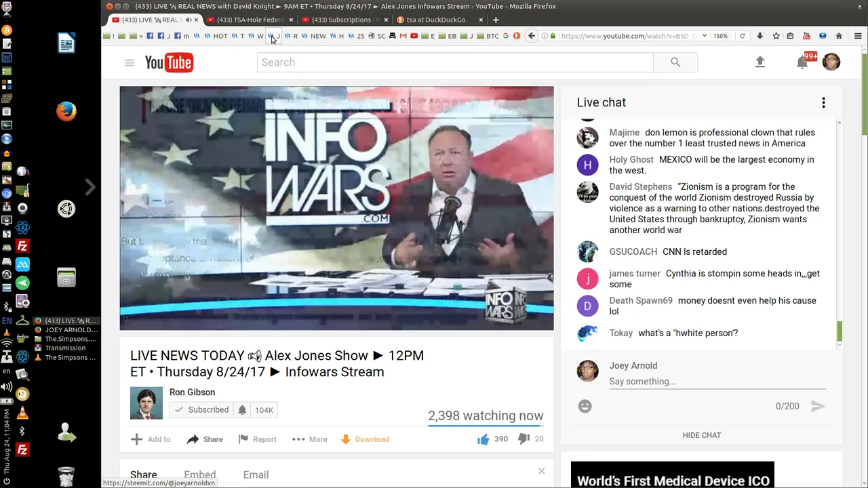This screenshot has width=868, height=488.
Task: Click the live chat scrollbar thumb
Action: [840, 331]
